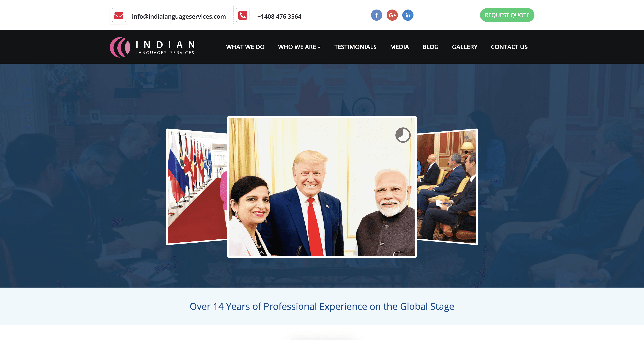Open the Media menu item
Viewport: 644px width, 340px height.
pos(400,47)
